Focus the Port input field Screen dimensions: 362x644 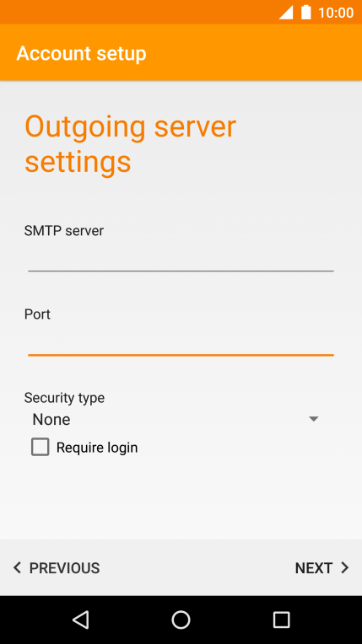(x=181, y=342)
